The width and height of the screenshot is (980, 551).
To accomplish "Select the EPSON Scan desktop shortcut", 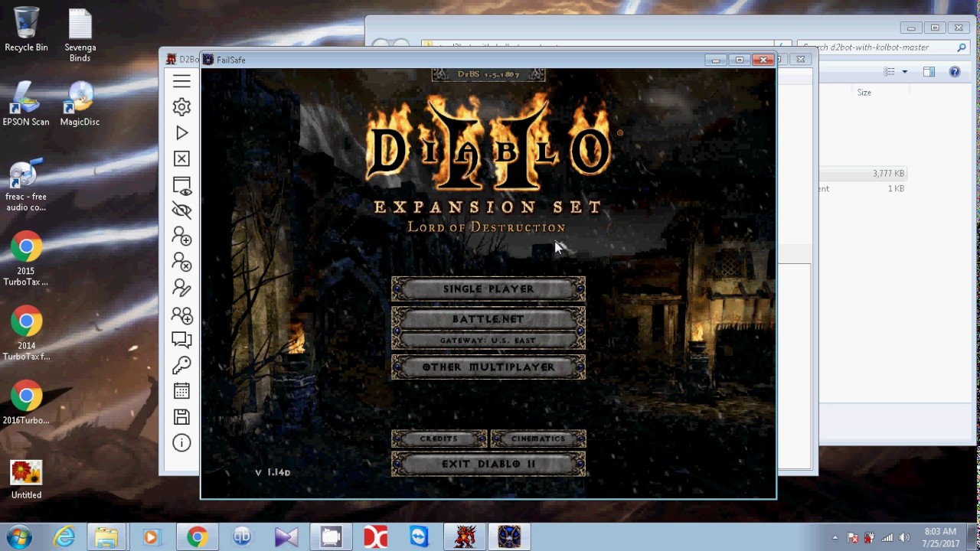I will 26,103.
